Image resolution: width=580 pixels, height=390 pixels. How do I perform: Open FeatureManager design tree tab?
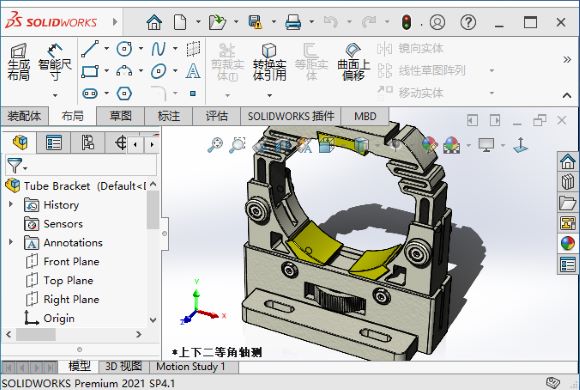pyautogui.click(x=20, y=142)
